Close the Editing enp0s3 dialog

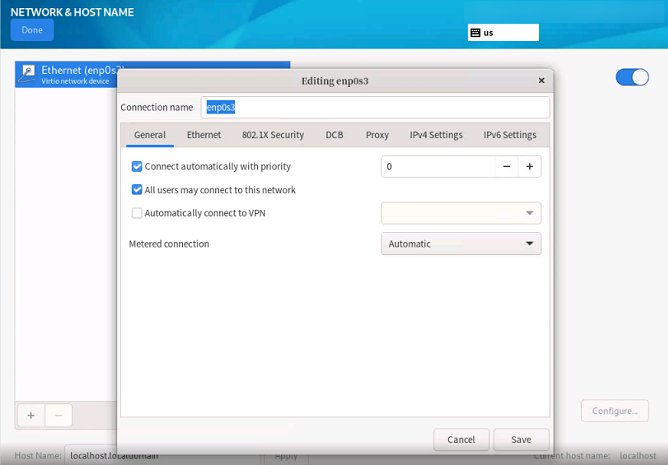pos(541,81)
